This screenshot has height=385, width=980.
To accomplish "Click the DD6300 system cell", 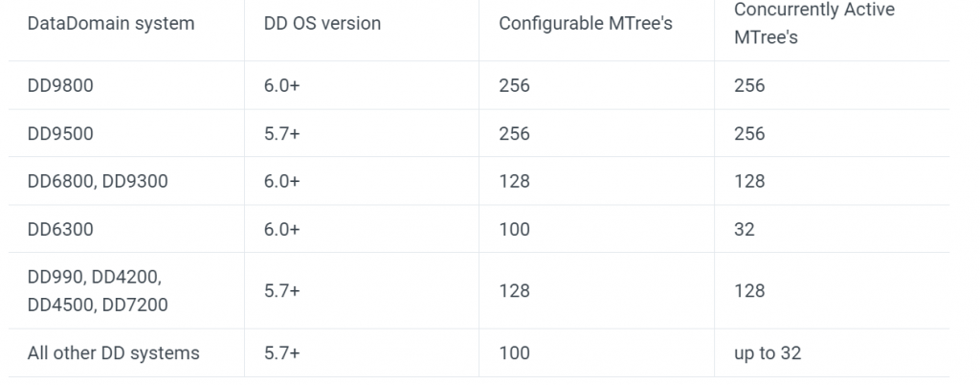I will click(60, 229).
